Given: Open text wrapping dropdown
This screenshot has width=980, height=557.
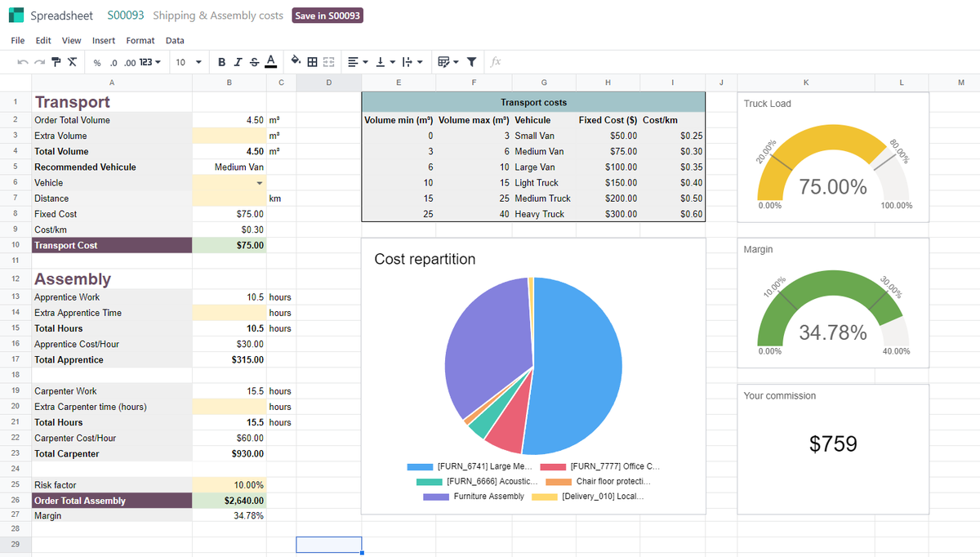Looking at the screenshot, I should point(412,62).
